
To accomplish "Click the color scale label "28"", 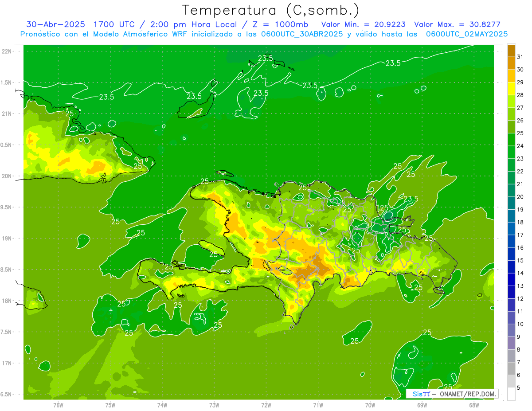I will click(520, 95).
